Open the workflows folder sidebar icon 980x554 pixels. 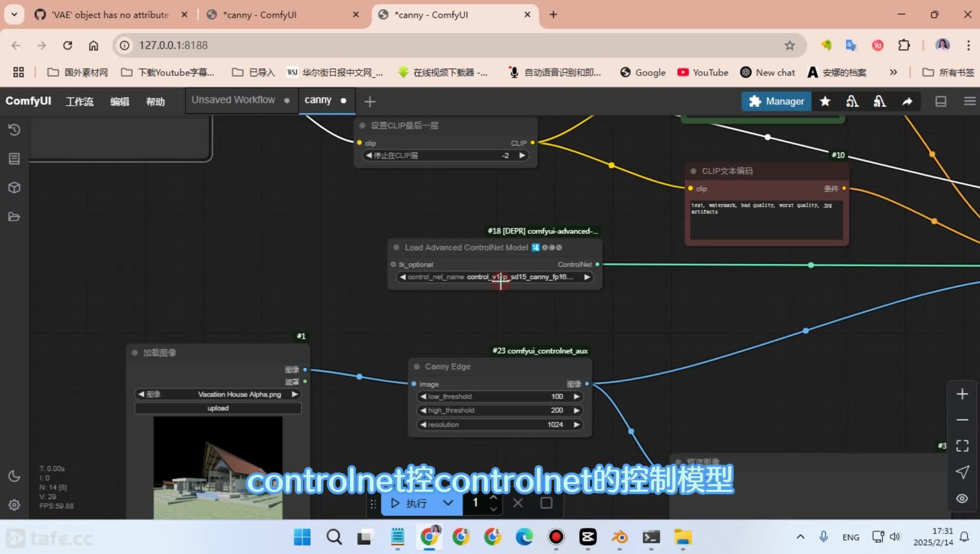14,216
